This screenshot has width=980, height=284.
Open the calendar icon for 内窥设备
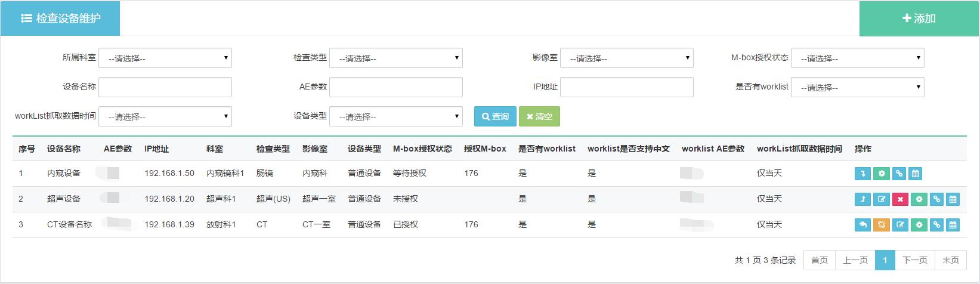[x=916, y=174]
